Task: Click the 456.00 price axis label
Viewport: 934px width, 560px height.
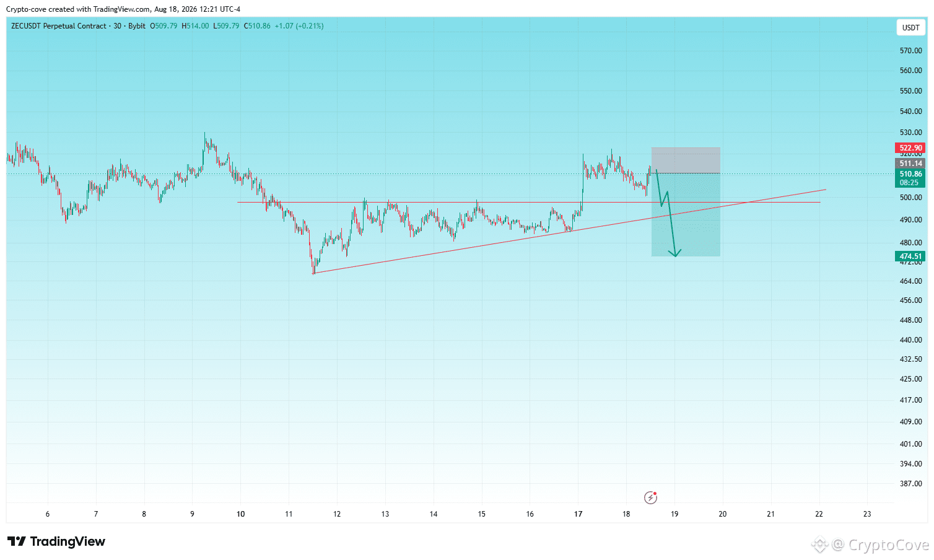Action: pyautogui.click(x=910, y=300)
